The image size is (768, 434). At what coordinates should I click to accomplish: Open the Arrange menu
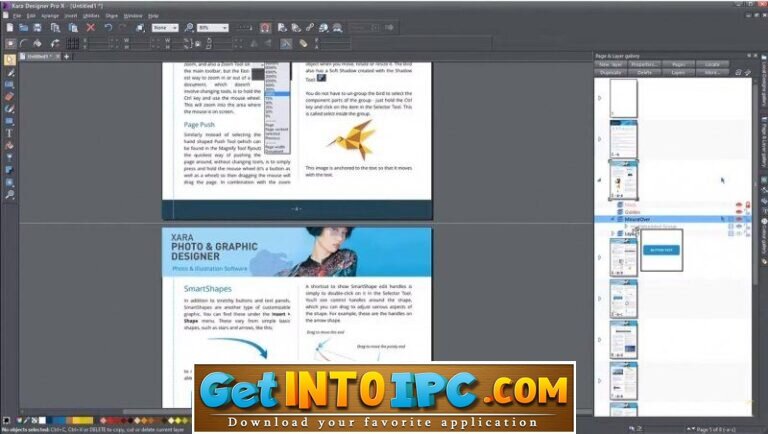[x=50, y=16]
